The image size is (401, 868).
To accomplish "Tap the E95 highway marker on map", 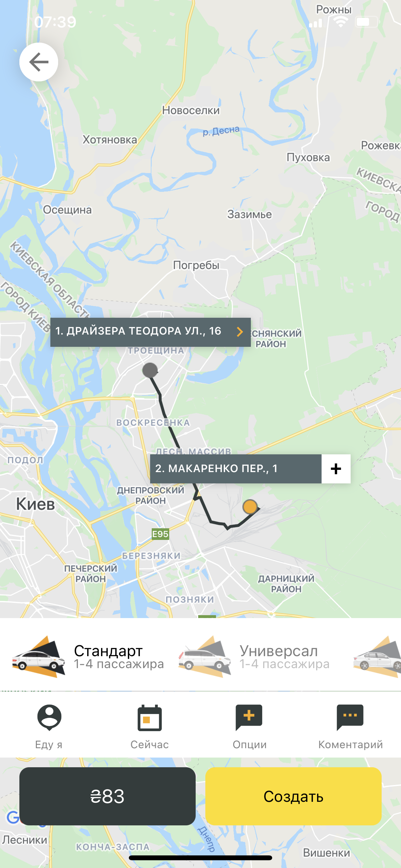I will pos(160,534).
